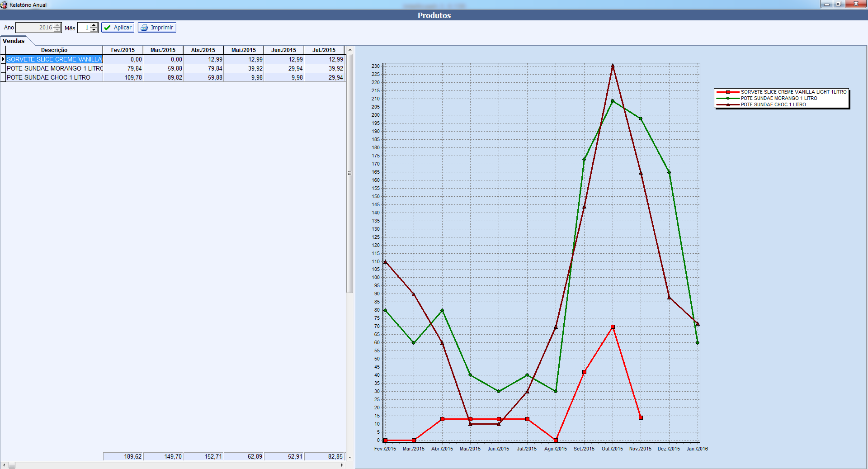Click the Relatório Anual app icon
This screenshot has width=868, height=469.
[4, 5]
